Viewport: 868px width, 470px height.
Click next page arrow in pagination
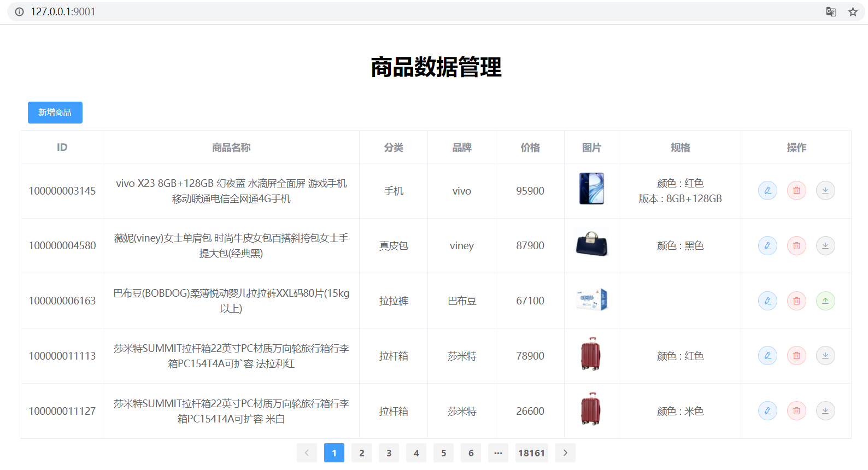pos(565,453)
